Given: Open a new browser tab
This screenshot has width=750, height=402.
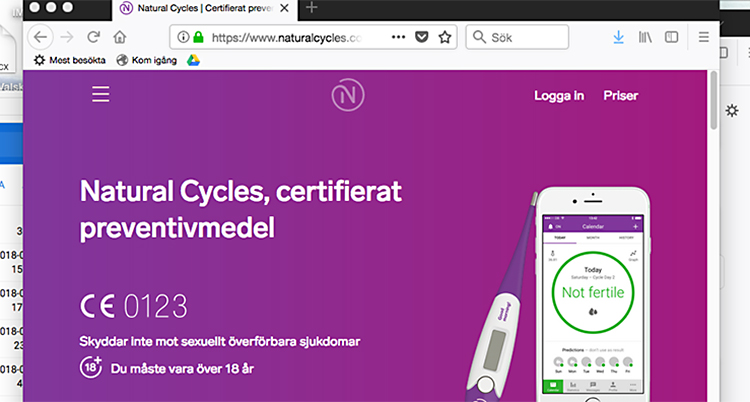Looking at the screenshot, I should [311, 8].
